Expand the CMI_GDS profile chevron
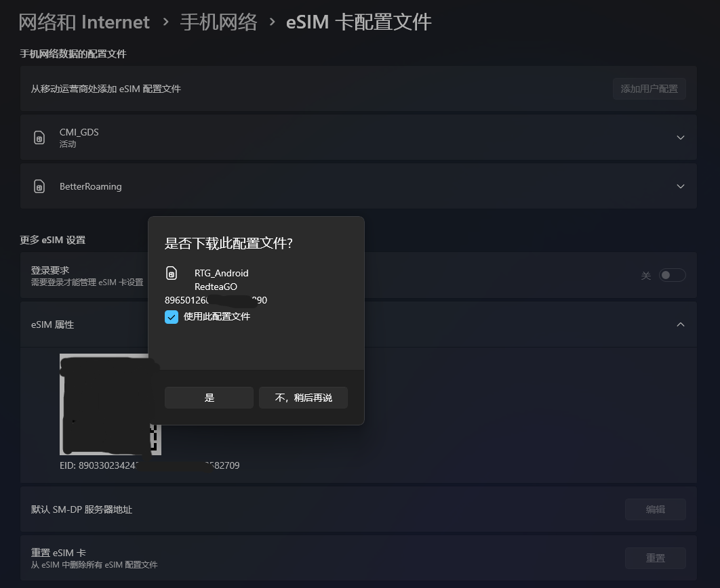Screen dimensions: 720x588 click(680, 138)
